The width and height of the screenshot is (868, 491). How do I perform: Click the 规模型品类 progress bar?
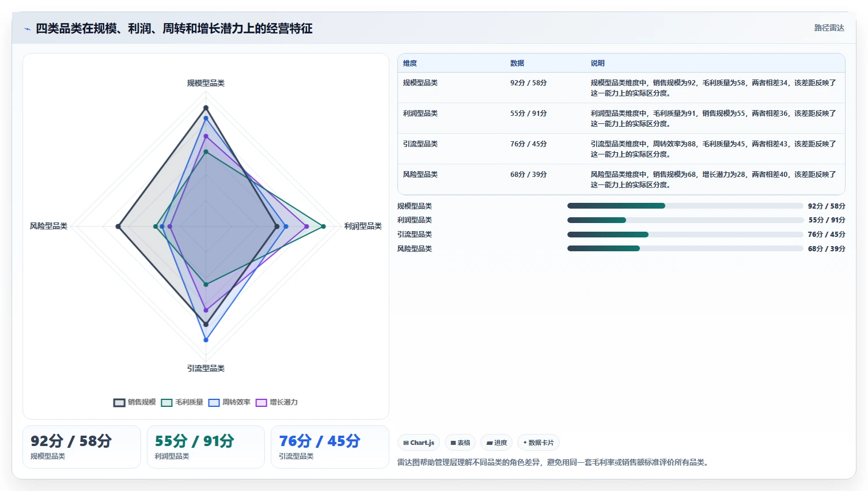pos(685,206)
